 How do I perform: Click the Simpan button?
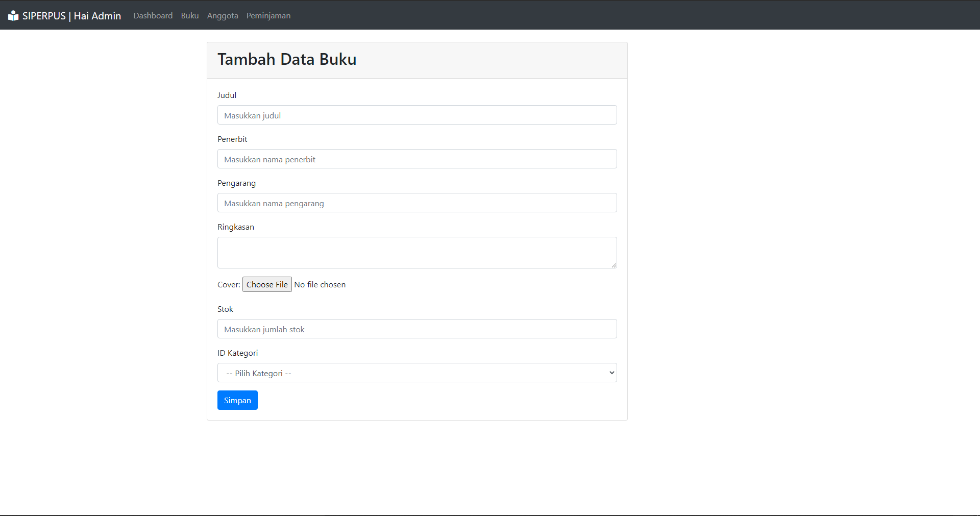tap(237, 400)
